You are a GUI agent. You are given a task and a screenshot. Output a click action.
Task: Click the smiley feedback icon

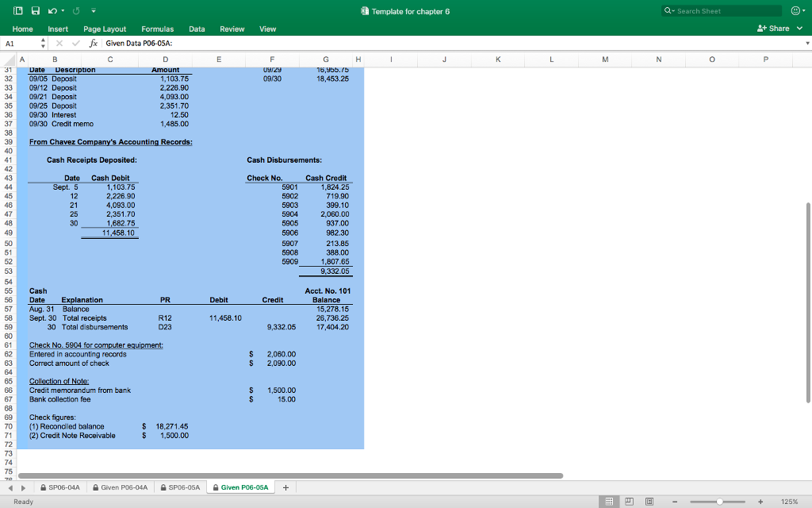(794, 11)
